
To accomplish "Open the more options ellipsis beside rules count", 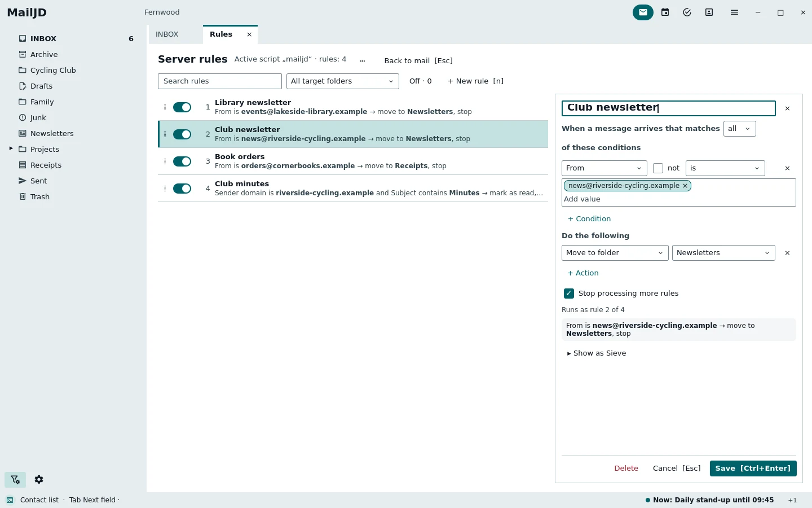I will point(362,60).
